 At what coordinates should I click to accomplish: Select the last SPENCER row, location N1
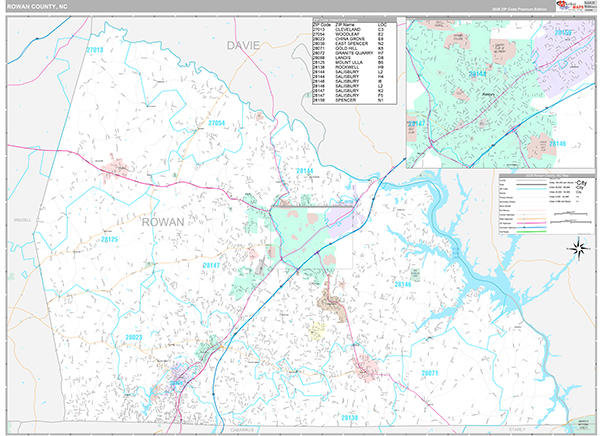pos(354,100)
